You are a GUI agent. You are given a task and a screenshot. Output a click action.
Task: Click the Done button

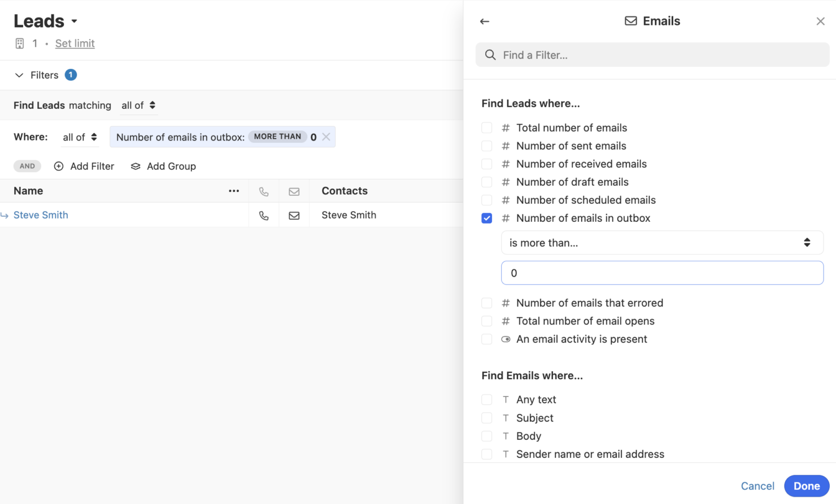(x=807, y=485)
